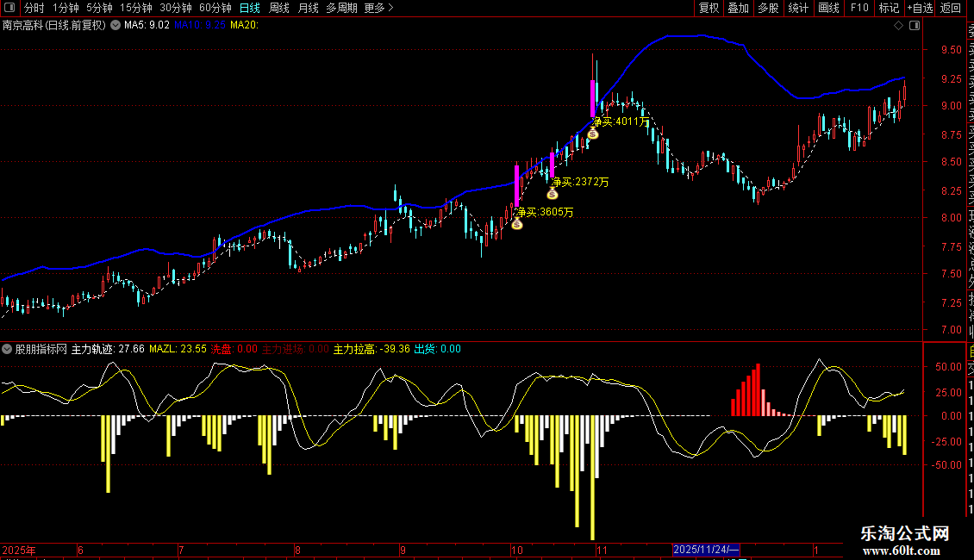This screenshot has width=974, height=560.
Task: Click the panel layout icon at top-left
Action: [x=9, y=8]
